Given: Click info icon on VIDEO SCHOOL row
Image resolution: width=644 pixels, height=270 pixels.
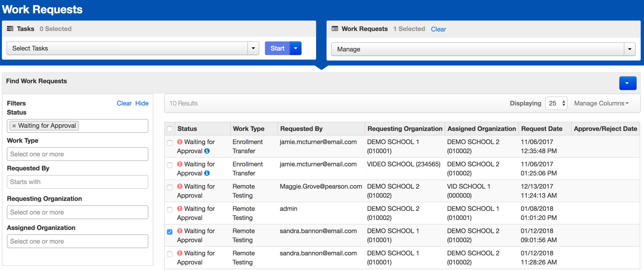Looking at the screenshot, I should [x=207, y=173].
